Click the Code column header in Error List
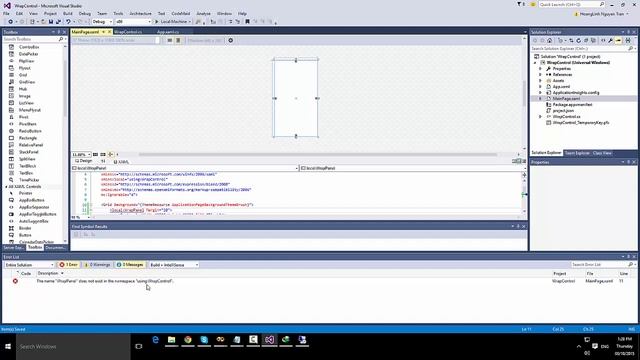Viewport: 640px width, 360px height. pyautogui.click(x=26, y=273)
